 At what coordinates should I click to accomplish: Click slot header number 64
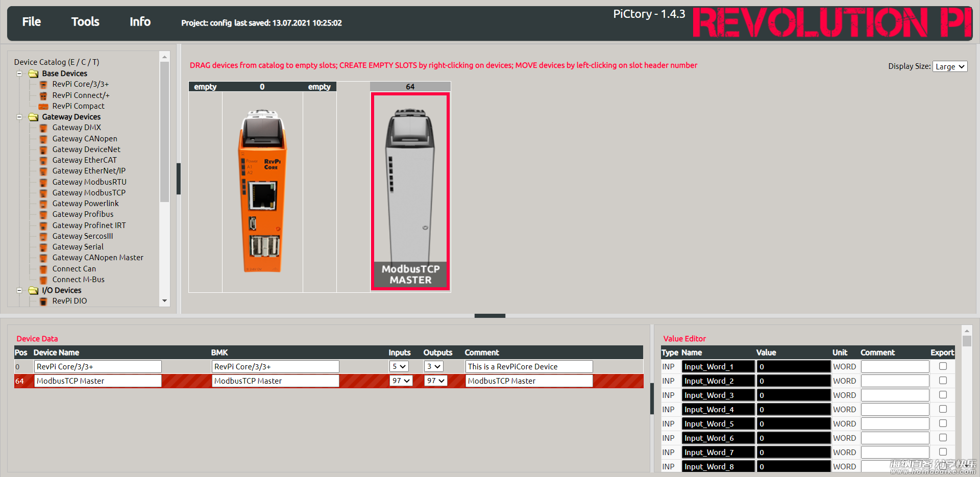click(410, 87)
